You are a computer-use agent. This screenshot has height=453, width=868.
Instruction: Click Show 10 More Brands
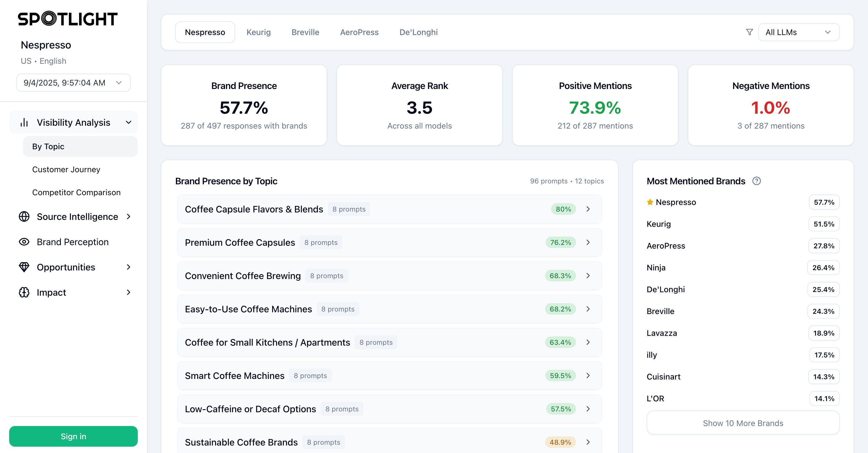pyautogui.click(x=743, y=423)
